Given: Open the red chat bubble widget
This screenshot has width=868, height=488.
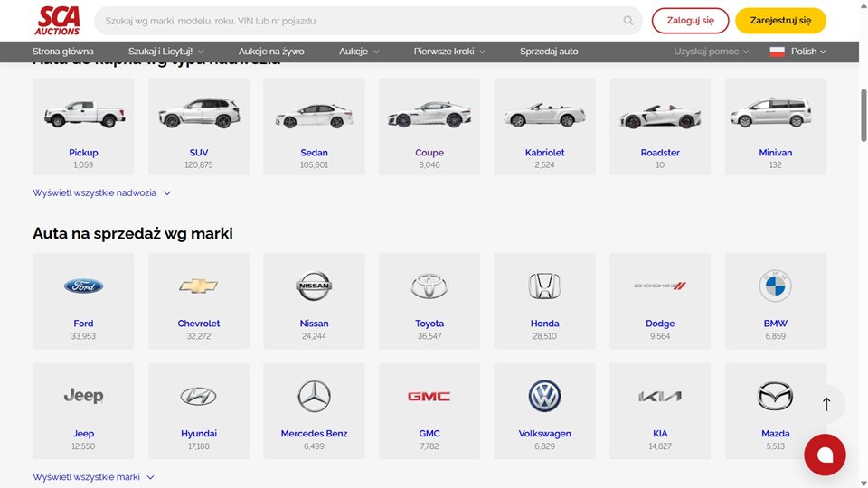Looking at the screenshot, I should point(825,455).
